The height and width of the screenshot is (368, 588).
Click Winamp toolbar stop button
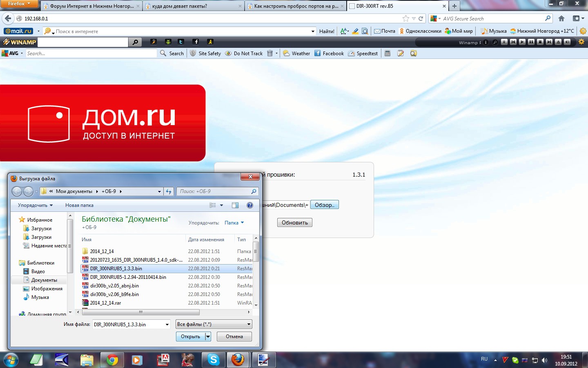[540, 42]
